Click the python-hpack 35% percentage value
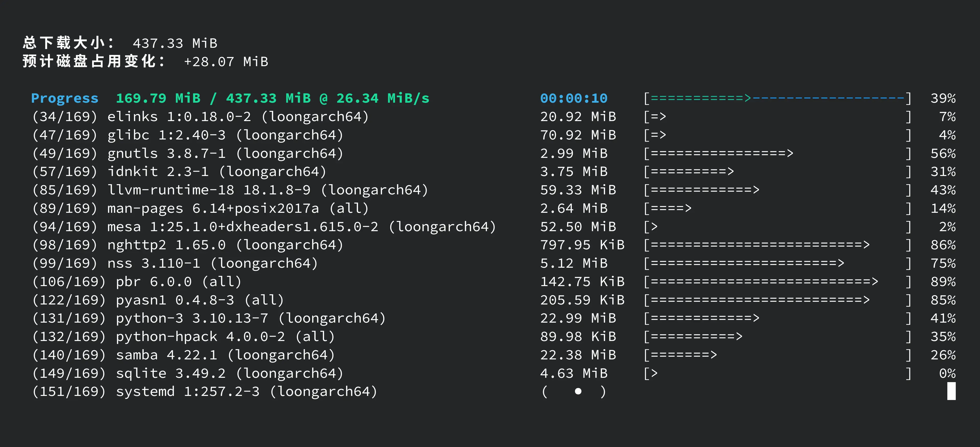Image resolution: width=980 pixels, height=447 pixels. click(943, 337)
